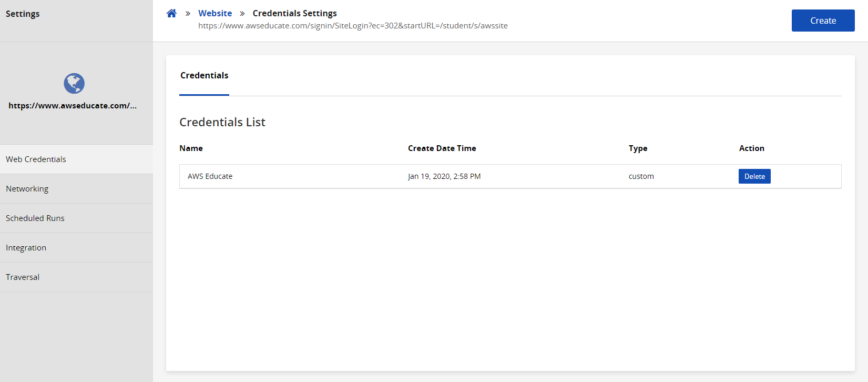Click the Type column header

tap(638, 148)
